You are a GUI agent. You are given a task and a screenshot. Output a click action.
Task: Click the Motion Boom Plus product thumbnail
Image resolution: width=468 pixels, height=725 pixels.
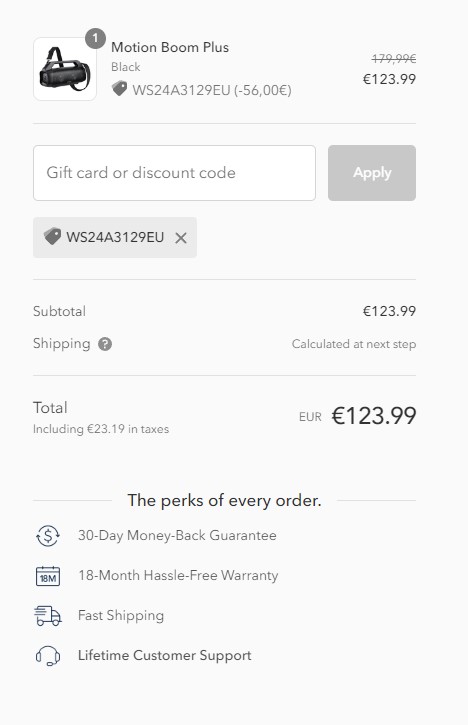tap(65, 69)
